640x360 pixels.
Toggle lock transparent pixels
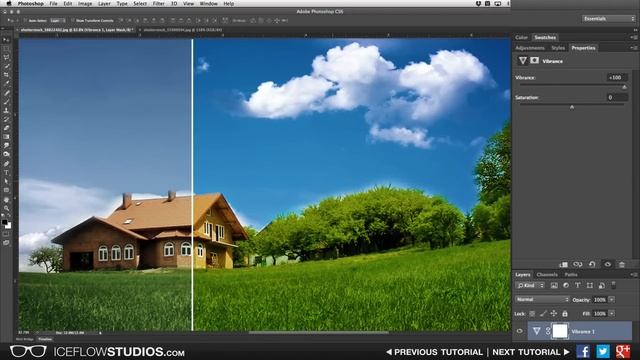pos(532,313)
